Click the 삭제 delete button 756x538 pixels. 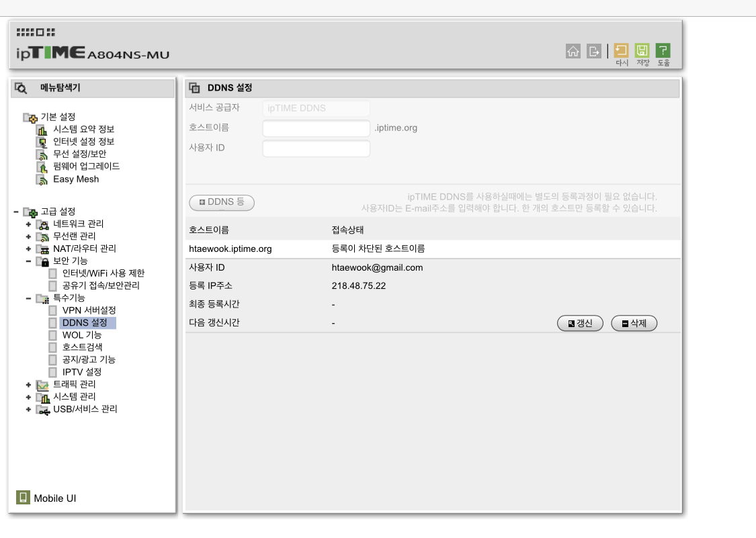pos(634,323)
